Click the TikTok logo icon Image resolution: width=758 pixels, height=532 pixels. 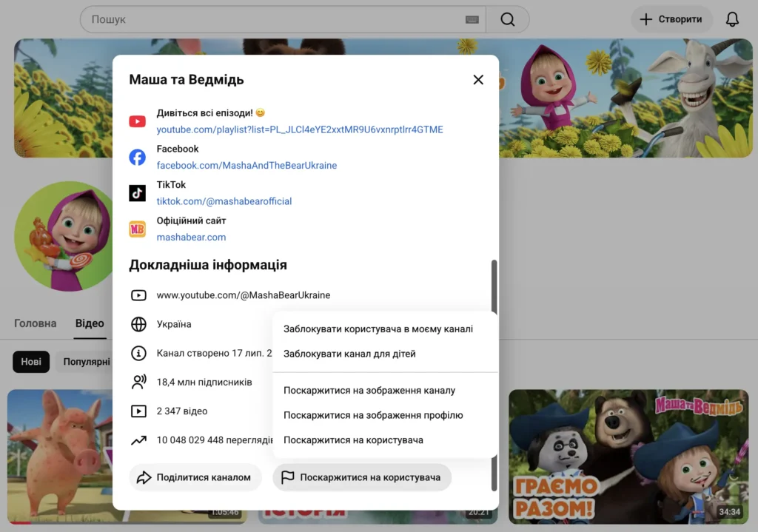(x=137, y=193)
